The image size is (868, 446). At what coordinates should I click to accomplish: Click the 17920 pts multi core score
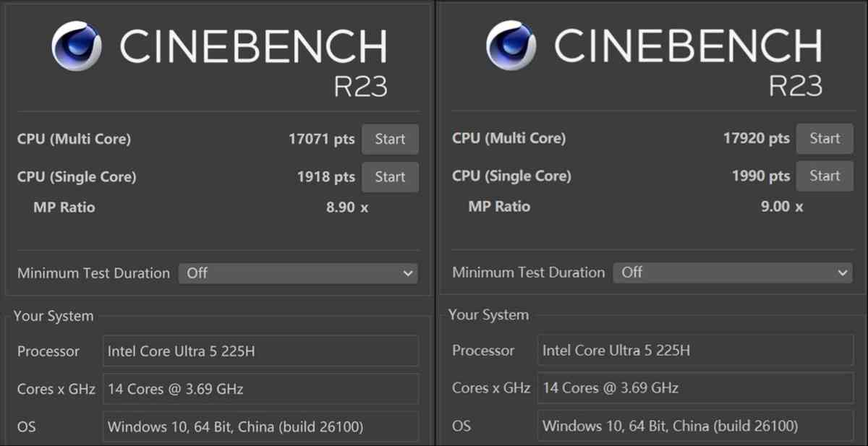(x=756, y=139)
